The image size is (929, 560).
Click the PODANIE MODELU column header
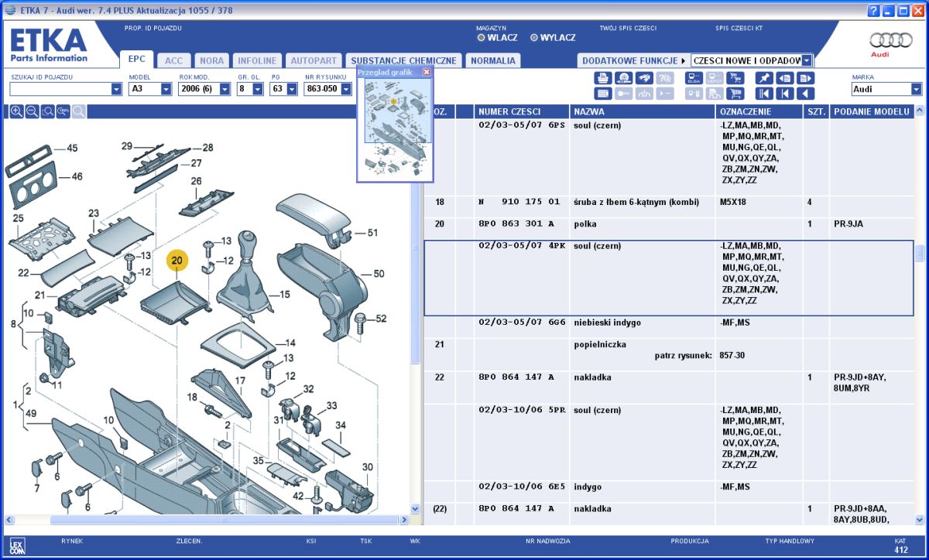(872, 111)
